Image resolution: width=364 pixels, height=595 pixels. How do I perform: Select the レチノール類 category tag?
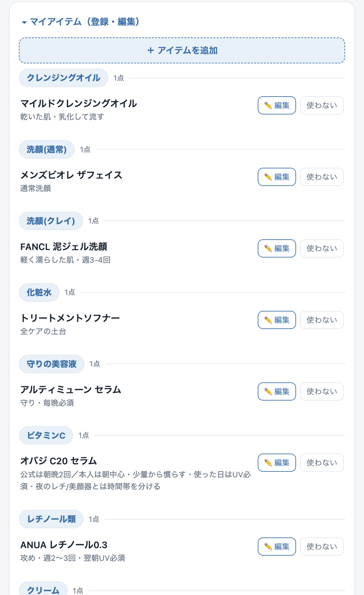[51, 519]
